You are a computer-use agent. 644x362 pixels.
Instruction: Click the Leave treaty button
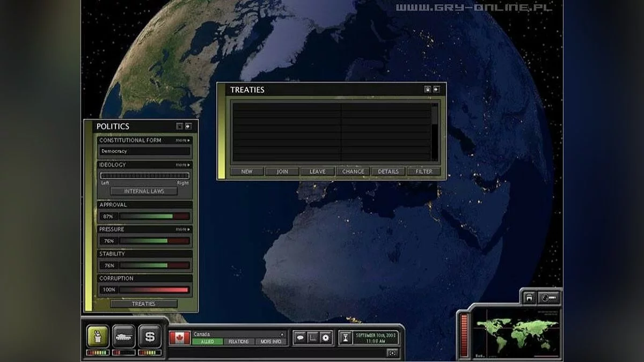318,172
